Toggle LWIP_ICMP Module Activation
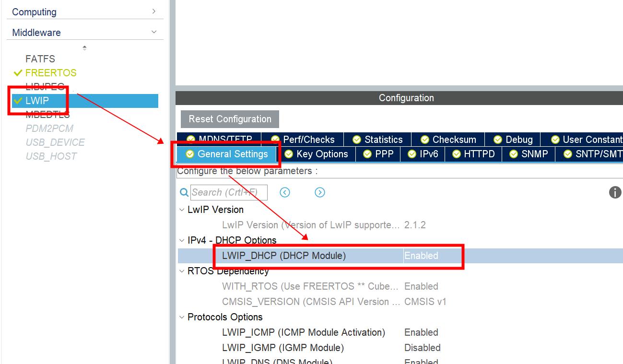The height and width of the screenshot is (364, 623). (421, 332)
